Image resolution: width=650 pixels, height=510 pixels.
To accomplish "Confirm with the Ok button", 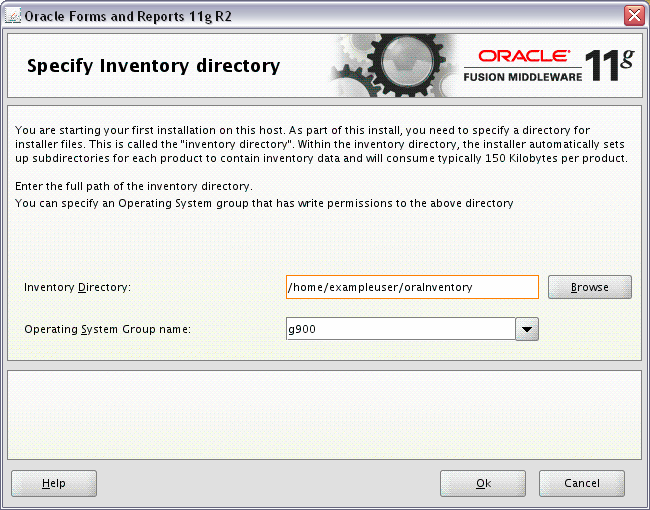I will click(483, 483).
